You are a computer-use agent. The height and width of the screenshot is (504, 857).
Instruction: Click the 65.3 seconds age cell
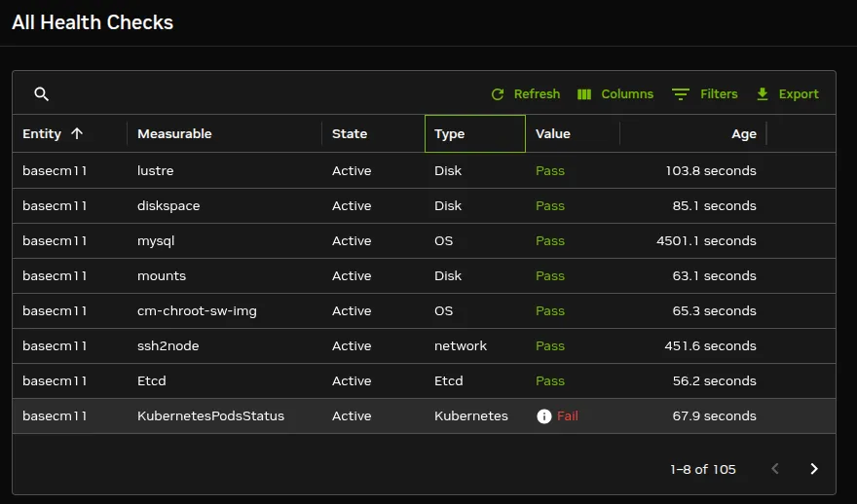coord(715,310)
